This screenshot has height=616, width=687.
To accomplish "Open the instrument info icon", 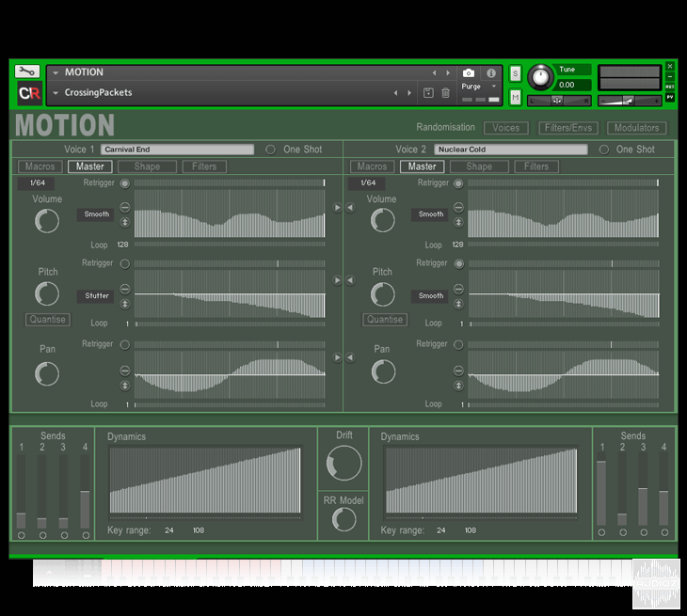I will click(x=490, y=72).
